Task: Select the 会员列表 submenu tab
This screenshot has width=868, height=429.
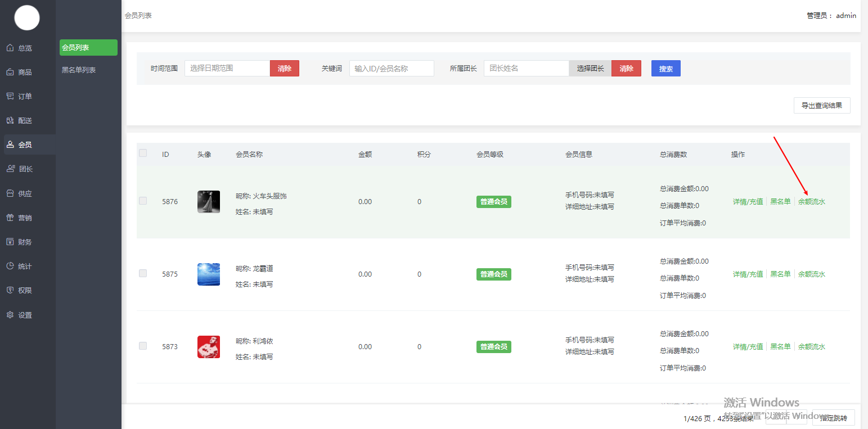Action: (x=88, y=48)
